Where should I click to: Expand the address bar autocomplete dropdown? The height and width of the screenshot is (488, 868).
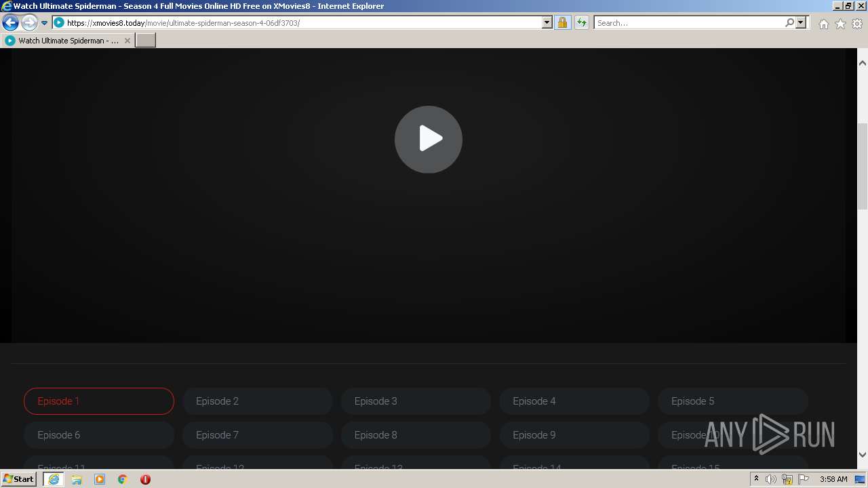547,22
